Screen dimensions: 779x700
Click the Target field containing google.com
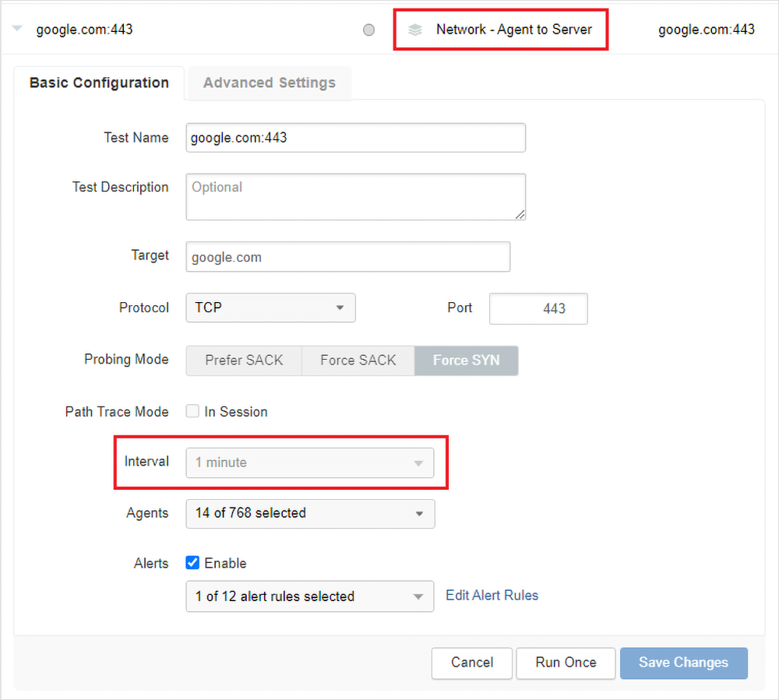347,257
